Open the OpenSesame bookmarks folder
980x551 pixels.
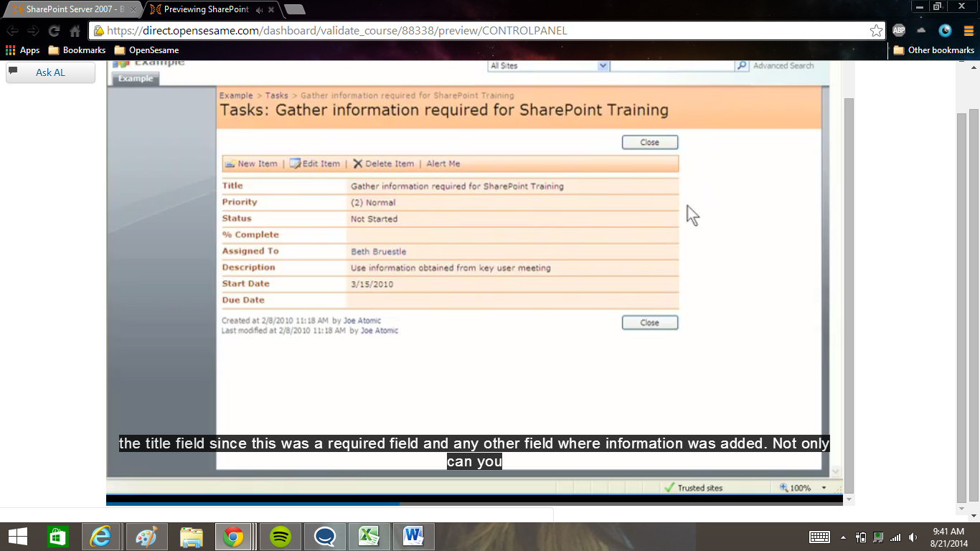tap(146, 50)
